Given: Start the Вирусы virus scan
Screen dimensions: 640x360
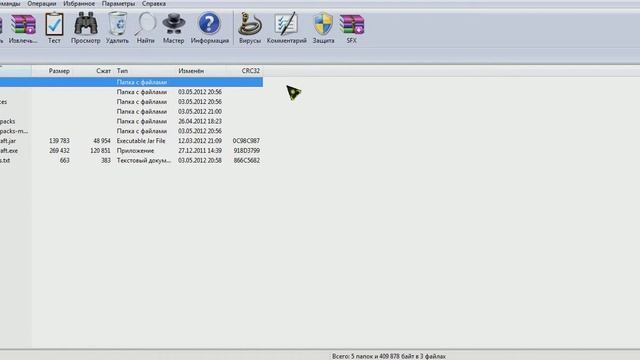Looking at the screenshot, I should (x=250, y=28).
